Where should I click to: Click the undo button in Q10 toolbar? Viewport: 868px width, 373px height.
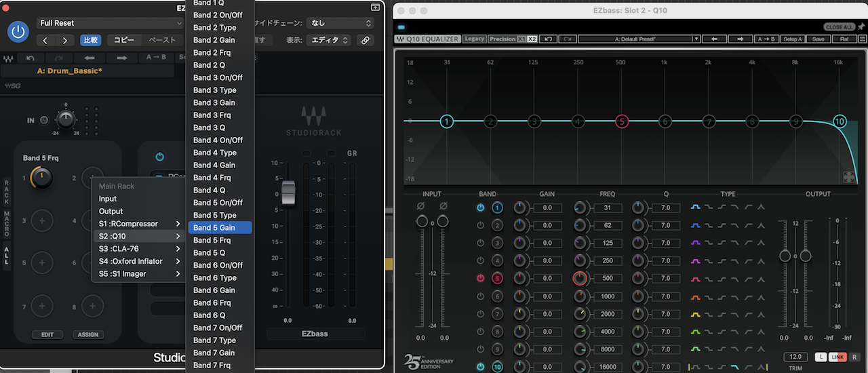point(549,39)
